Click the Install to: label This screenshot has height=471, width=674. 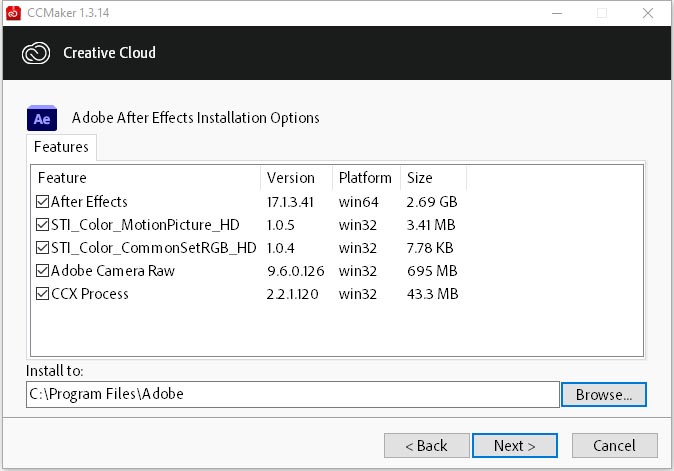point(55,370)
